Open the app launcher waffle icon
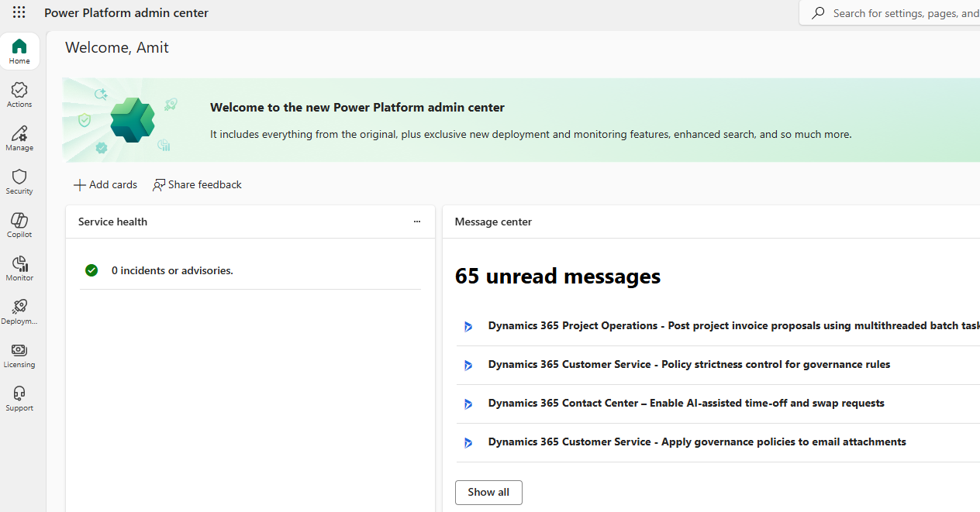Viewport: 980px width, 512px height. pos(19,12)
